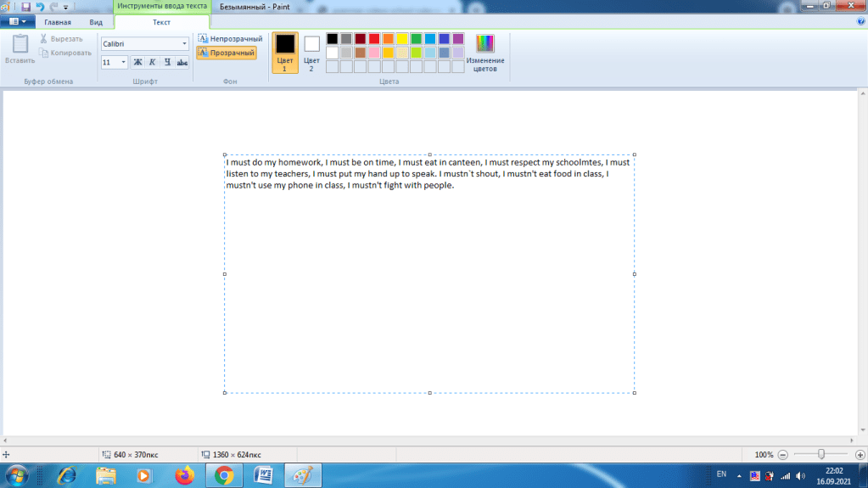Click the Undo arrow icon
This screenshot has height=488, width=868.
pos(39,6)
